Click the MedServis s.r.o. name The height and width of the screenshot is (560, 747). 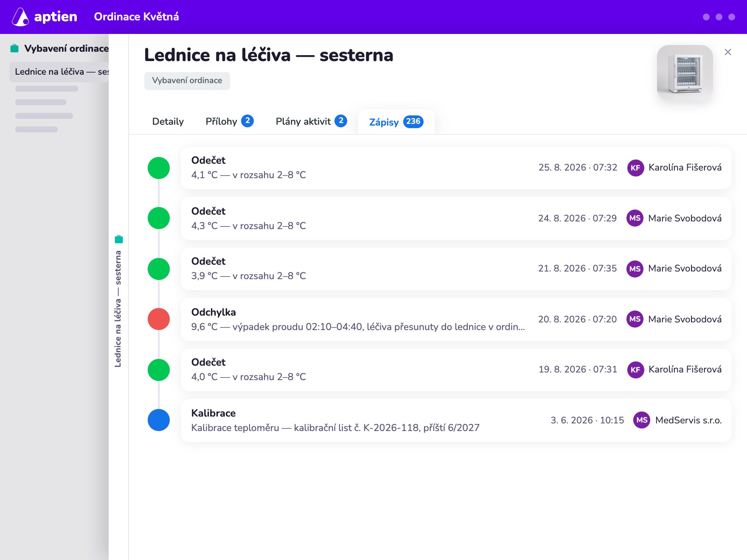click(688, 420)
